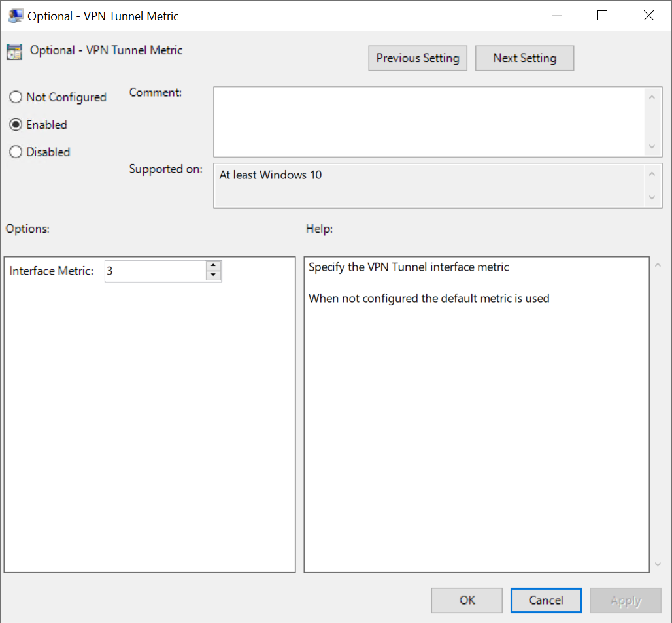Viewport: 672px width, 623px height.
Task: Select the Disabled radio button
Action: (x=16, y=152)
